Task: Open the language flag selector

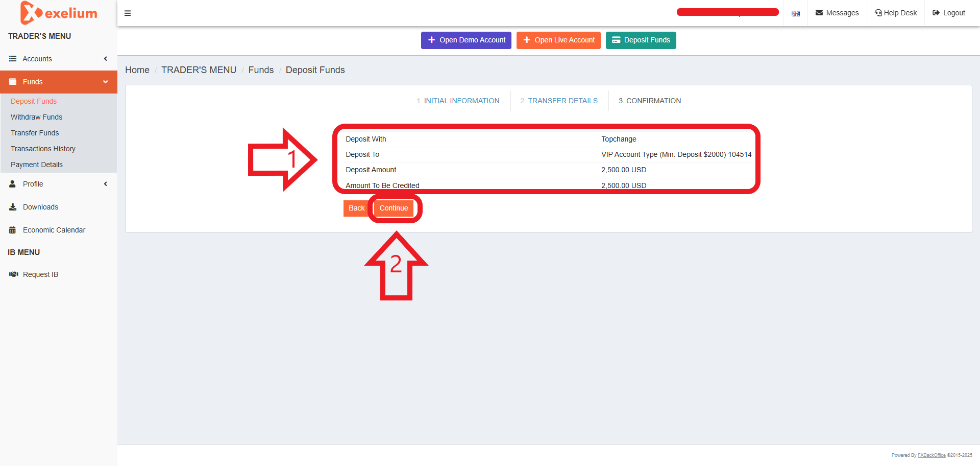Action: [x=795, y=13]
